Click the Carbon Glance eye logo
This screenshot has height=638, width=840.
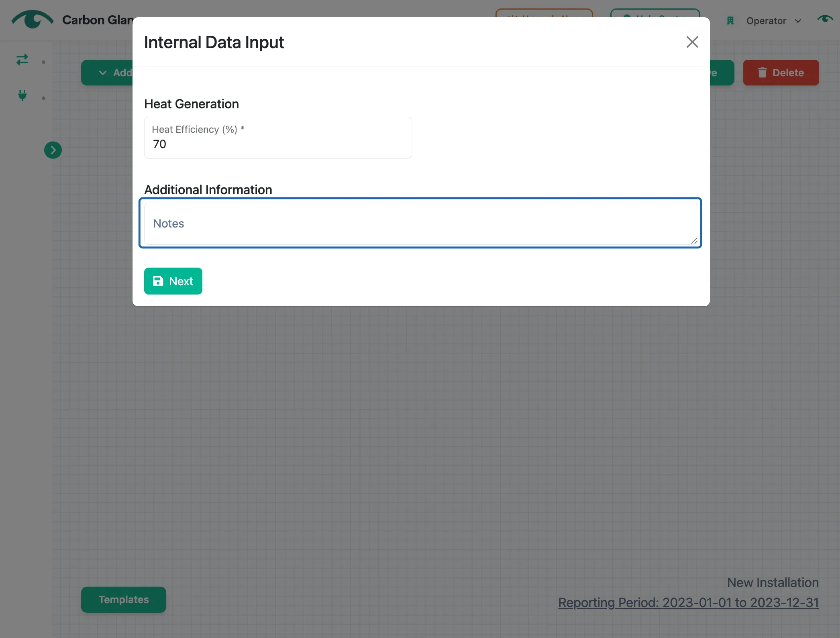pyautogui.click(x=33, y=19)
